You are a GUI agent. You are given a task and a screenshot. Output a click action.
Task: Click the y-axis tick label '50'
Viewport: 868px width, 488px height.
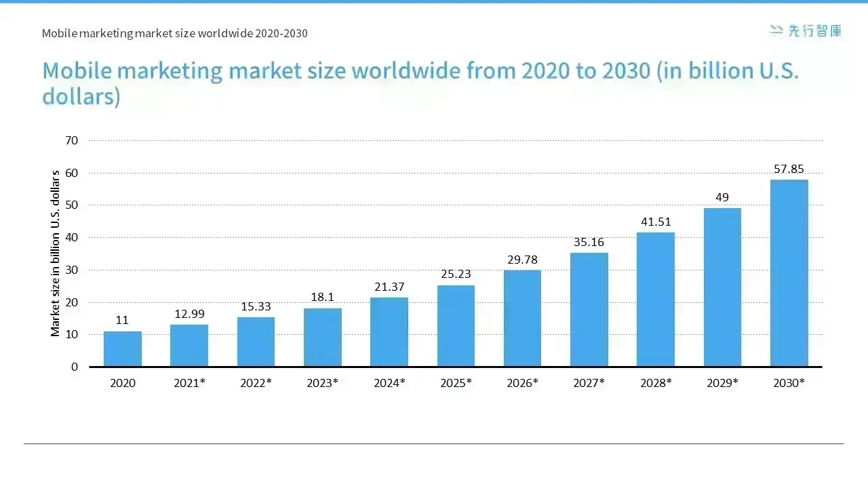tap(71, 205)
